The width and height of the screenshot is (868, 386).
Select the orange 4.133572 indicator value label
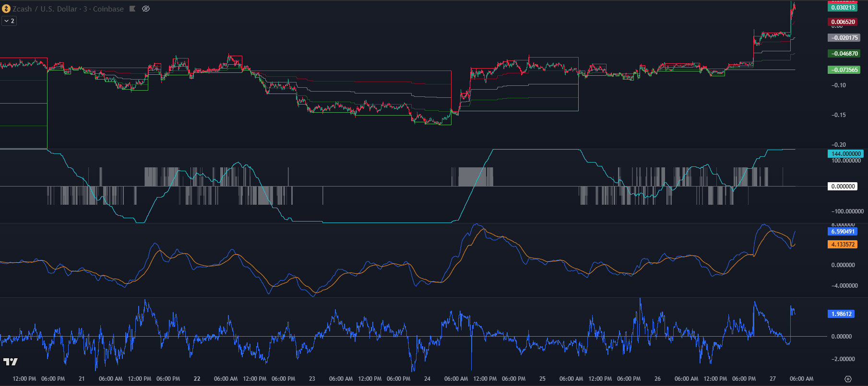pos(843,245)
